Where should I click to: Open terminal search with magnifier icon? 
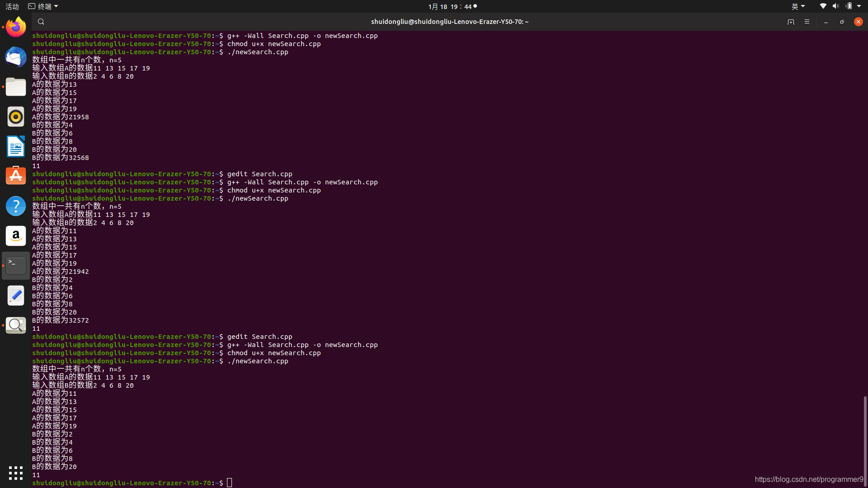coord(41,22)
